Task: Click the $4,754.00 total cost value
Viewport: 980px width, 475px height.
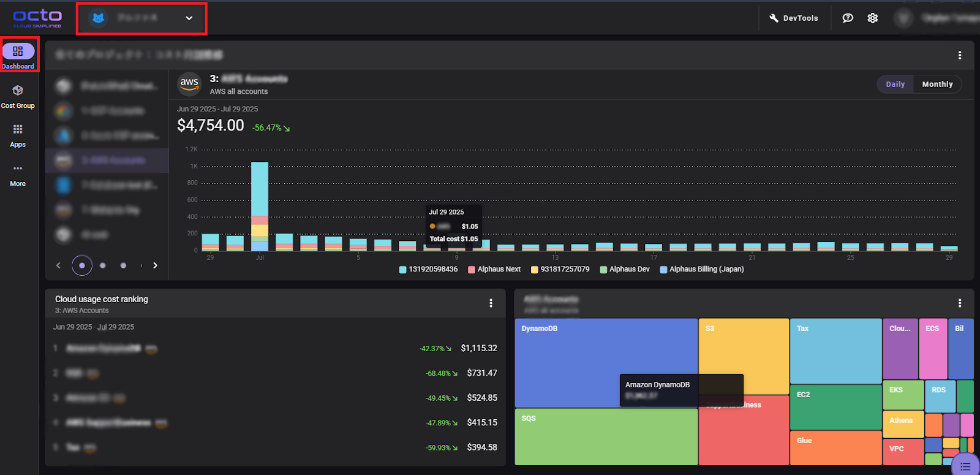Action: coord(211,126)
